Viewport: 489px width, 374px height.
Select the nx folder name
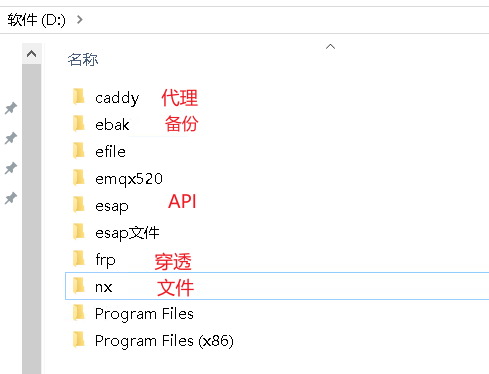(x=104, y=287)
